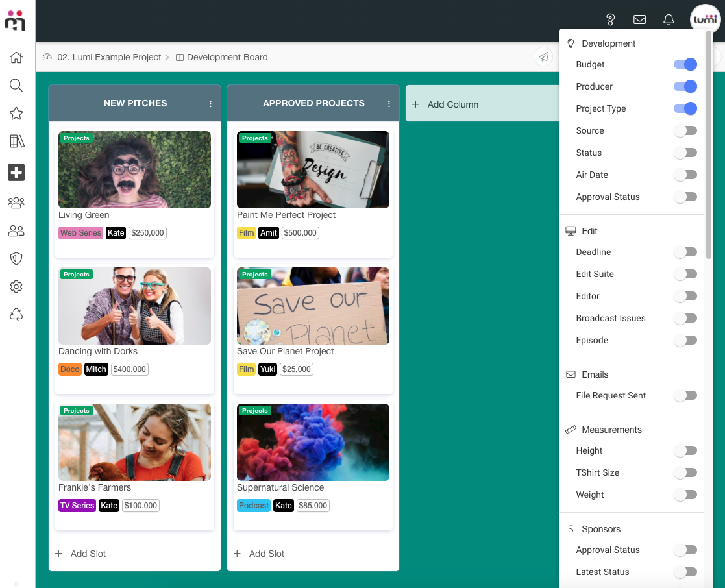Open the mail envelope icon in header
Screen dimensions: 725x588
[x=639, y=19]
